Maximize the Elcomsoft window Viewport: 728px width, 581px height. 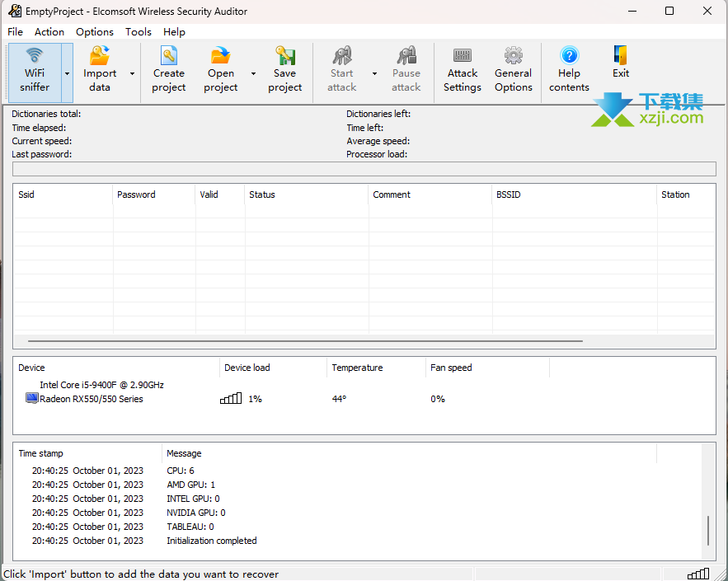click(x=669, y=11)
